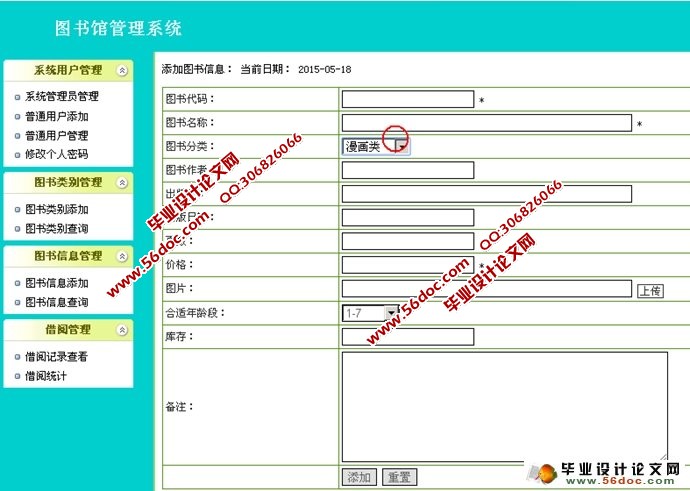This screenshot has height=491, width=690.
Task: Click the 重置 reset button
Action: point(400,477)
